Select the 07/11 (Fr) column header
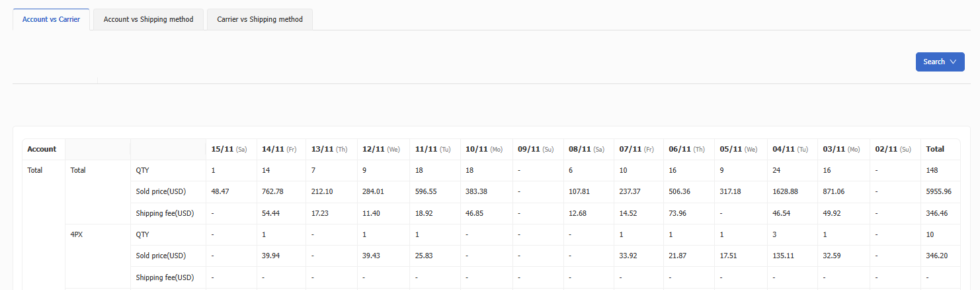 click(637, 149)
